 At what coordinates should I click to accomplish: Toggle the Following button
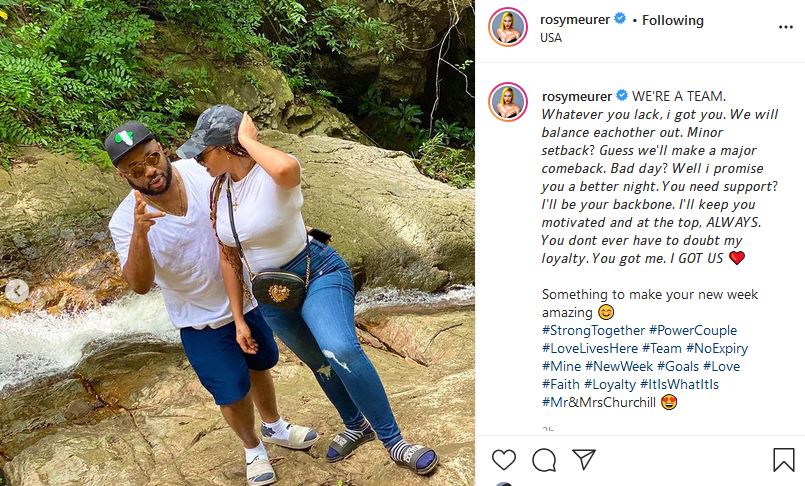pos(672,20)
